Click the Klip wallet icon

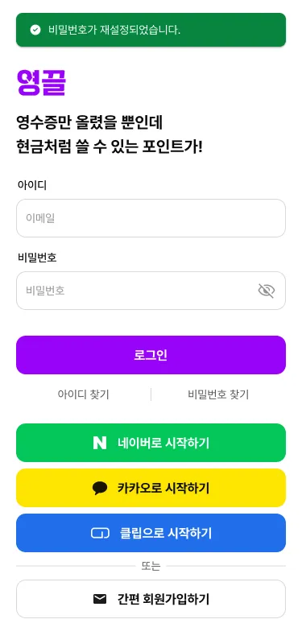pos(100,533)
